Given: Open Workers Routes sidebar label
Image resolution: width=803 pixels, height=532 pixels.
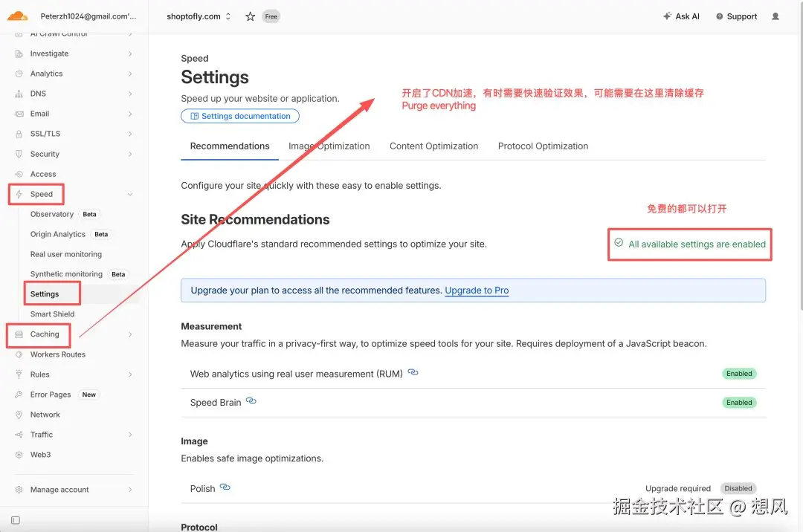Looking at the screenshot, I should click(58, 354).
